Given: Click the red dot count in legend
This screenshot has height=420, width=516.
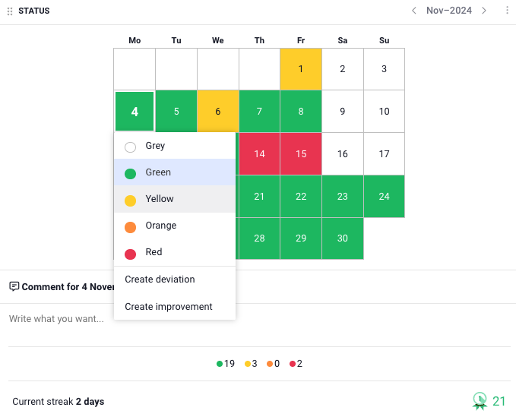Looking at the screenshot, I should coord(295,364).
